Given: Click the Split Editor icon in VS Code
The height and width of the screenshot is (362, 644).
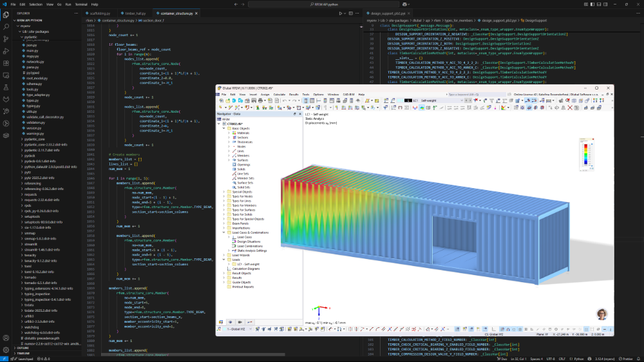Looking at the screenshot, I should coord(351,14).
